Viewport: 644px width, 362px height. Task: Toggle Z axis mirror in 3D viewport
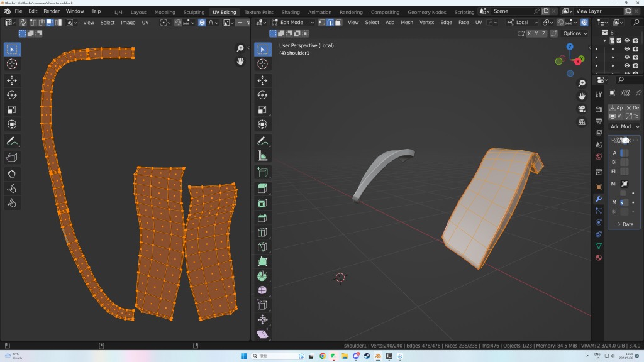tap(544, 33)
